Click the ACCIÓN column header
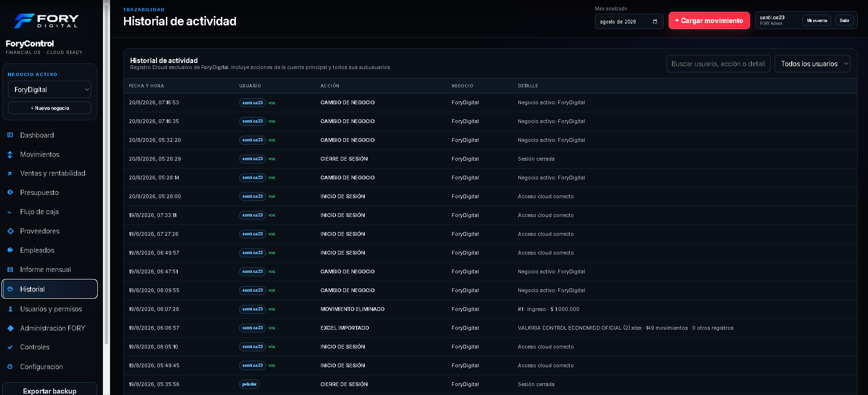 [x=330, y=86]
